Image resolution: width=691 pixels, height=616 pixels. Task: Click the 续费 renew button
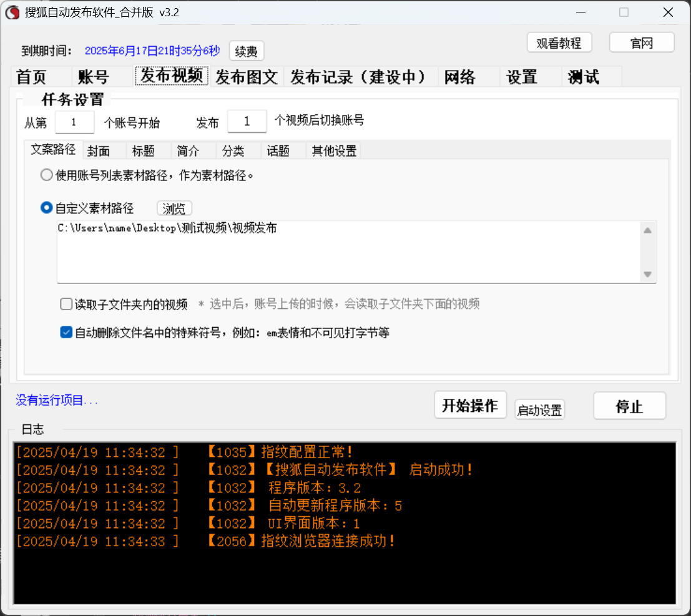pyautogui.click(x=247, y=51)
